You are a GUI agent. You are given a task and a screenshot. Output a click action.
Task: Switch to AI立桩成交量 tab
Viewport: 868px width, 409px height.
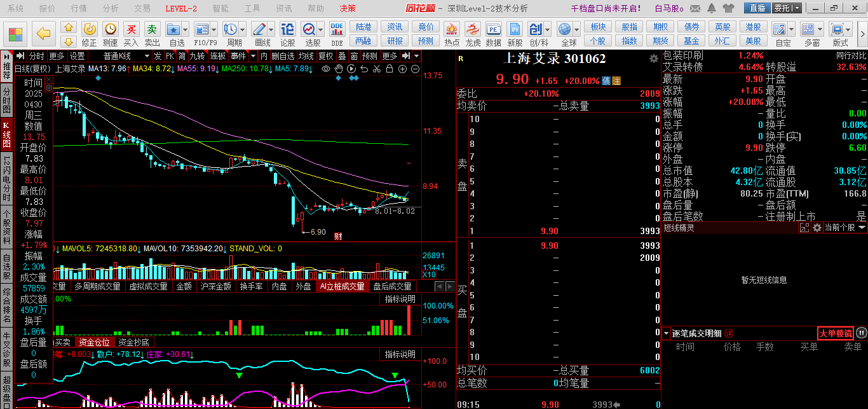tap(342, 286)
